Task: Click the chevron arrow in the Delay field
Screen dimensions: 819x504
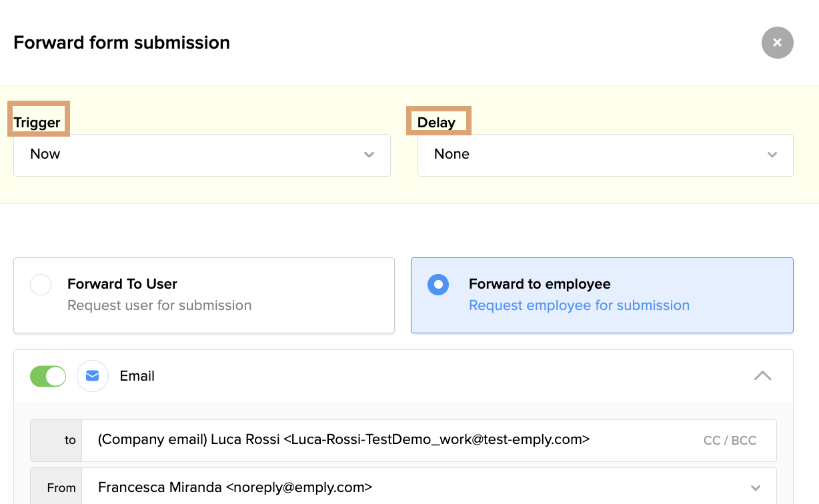Action: [772, 155]
